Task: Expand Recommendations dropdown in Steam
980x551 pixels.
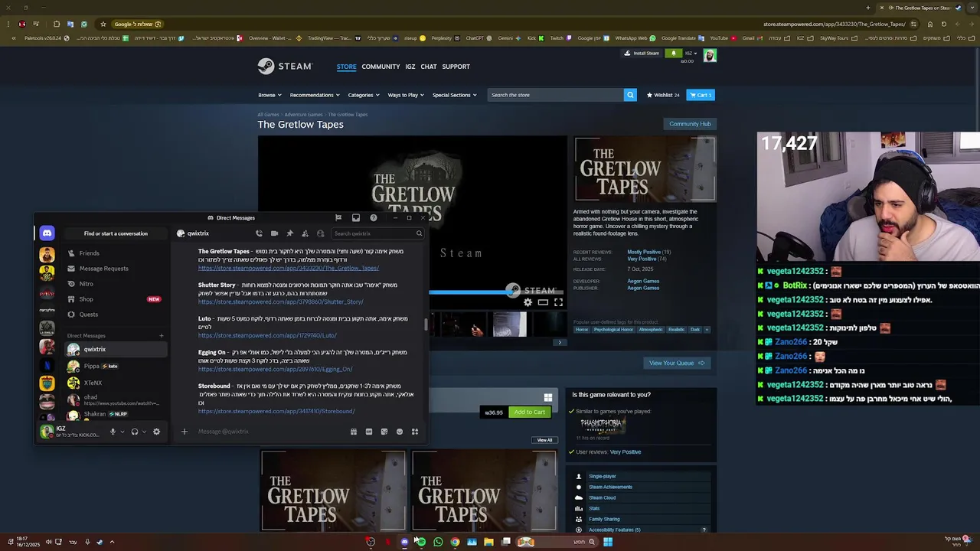Action: point(315,95)
